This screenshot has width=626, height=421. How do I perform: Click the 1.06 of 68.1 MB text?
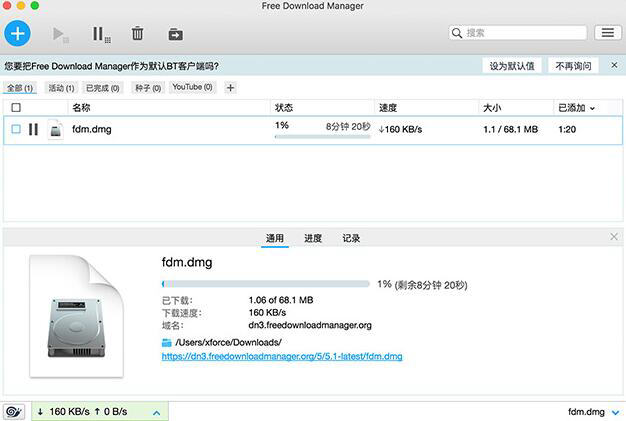click(281, 300)
